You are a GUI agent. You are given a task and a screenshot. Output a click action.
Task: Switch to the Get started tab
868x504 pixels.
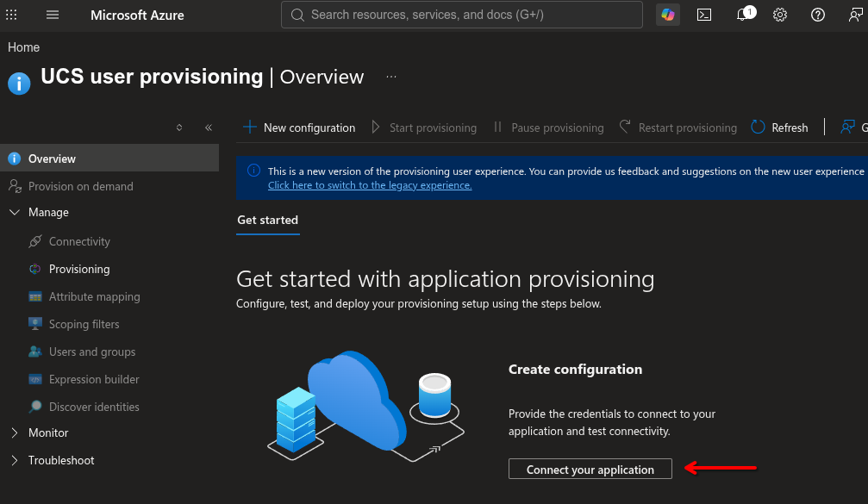coord(268,221)
